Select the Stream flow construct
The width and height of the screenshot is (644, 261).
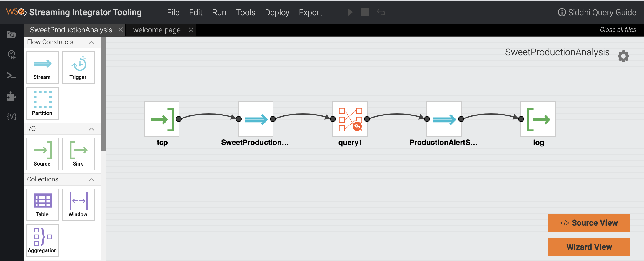(43, 67)
